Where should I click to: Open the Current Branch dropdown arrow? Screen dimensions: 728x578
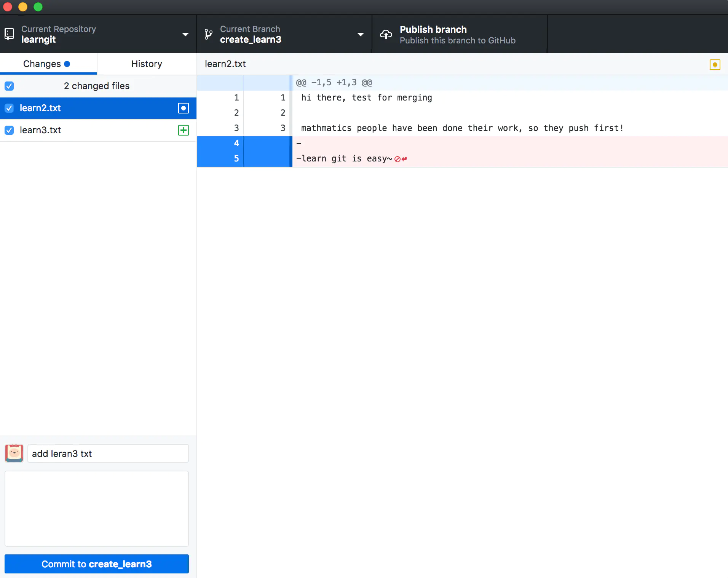(361, 34)
